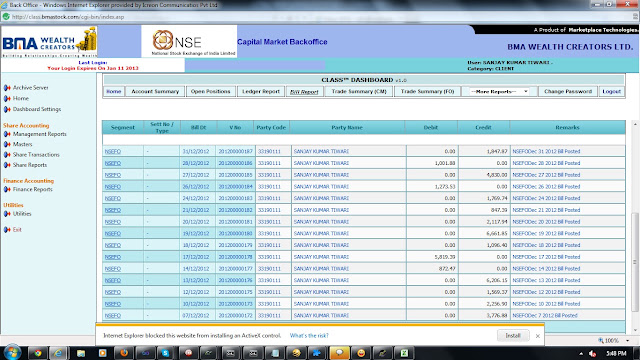
Task: Click debit value 1,273.53
Action: coord(445,187)
